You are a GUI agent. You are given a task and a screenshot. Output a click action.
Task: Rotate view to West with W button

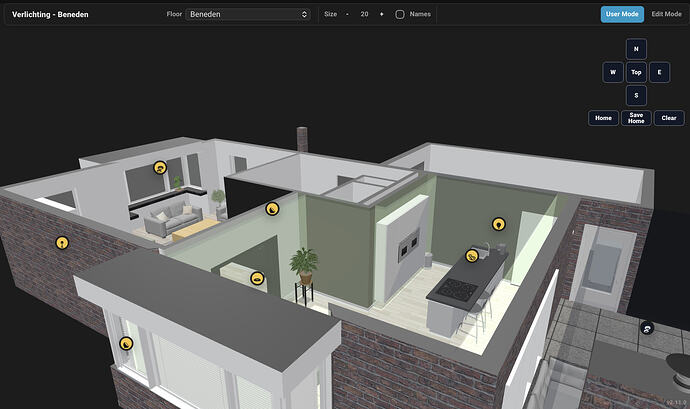(613, 72)
